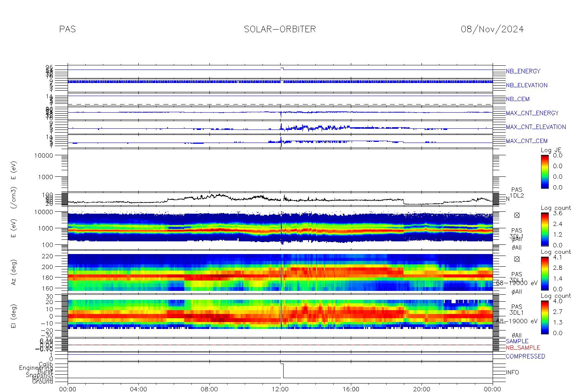This screenshot has width=581, height=392.
Task: Click the E (eV) label of the energy spectrogram
Action: pos(14,228)
